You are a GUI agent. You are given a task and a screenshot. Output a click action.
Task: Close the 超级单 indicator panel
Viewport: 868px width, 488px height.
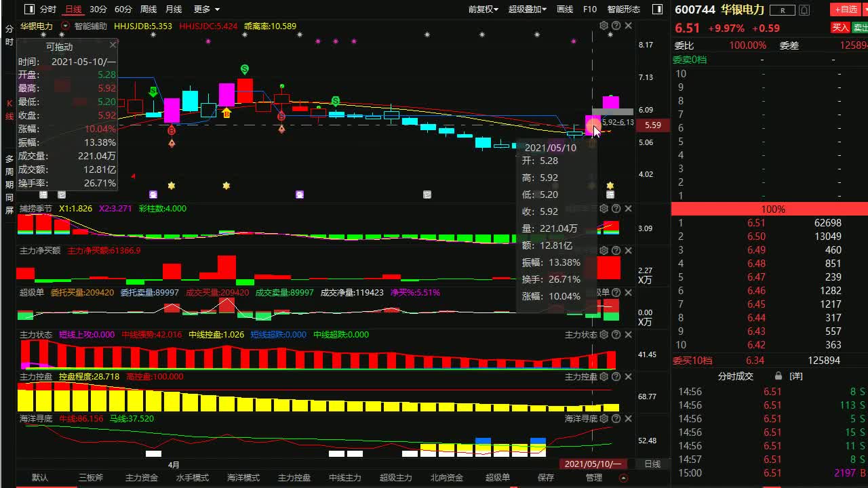(x=628, y=293)
